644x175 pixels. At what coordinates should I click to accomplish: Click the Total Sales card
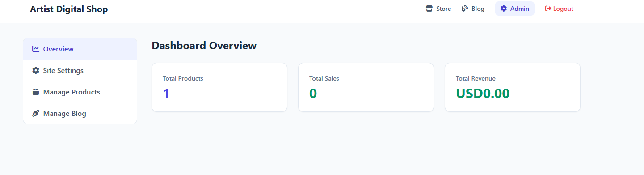click(x=366, y=87)
